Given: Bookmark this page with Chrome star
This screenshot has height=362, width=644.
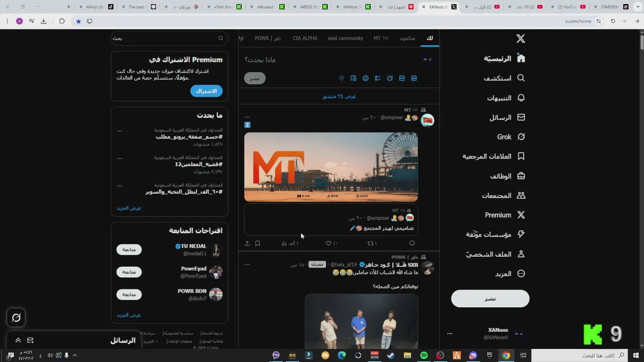Looking at the screenshot, I should (78, 21).
